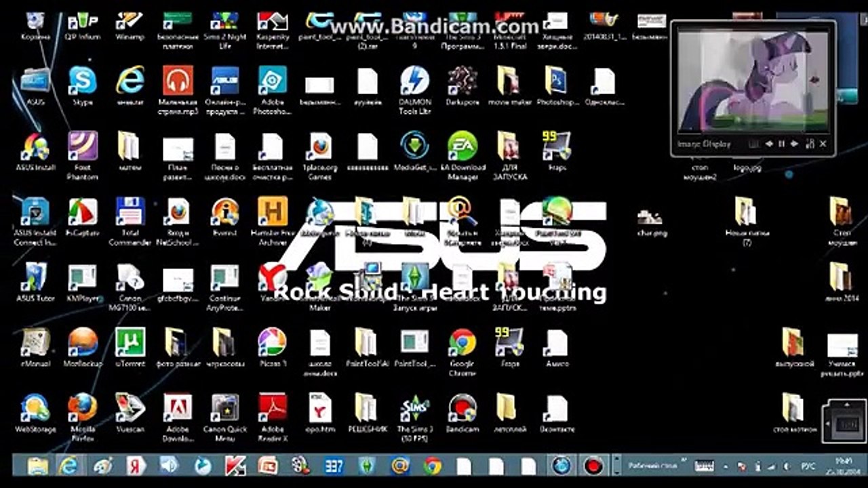The width and height of the screenshot is (868, 488).
Task: Open the PowerPoint icon on taskbar
Action: [x=268, y=466]
